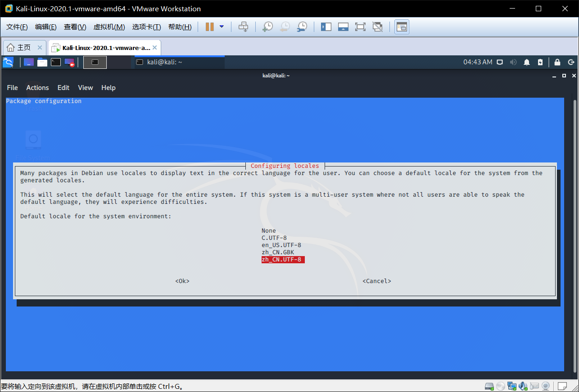Viewport: 579px width, 392px height.
Task: Confirm locale with the <Ok> button
Action: (x=182, y=281)
